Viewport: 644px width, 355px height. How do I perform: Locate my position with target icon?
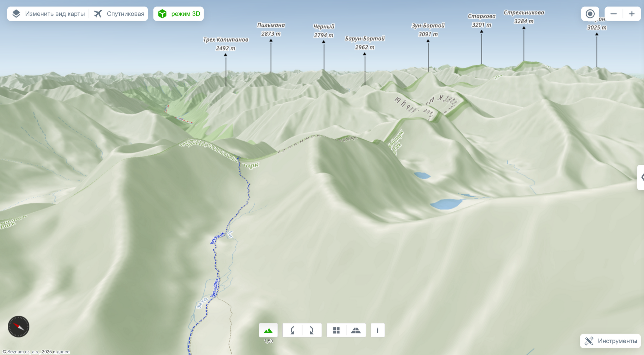(590, 14)
